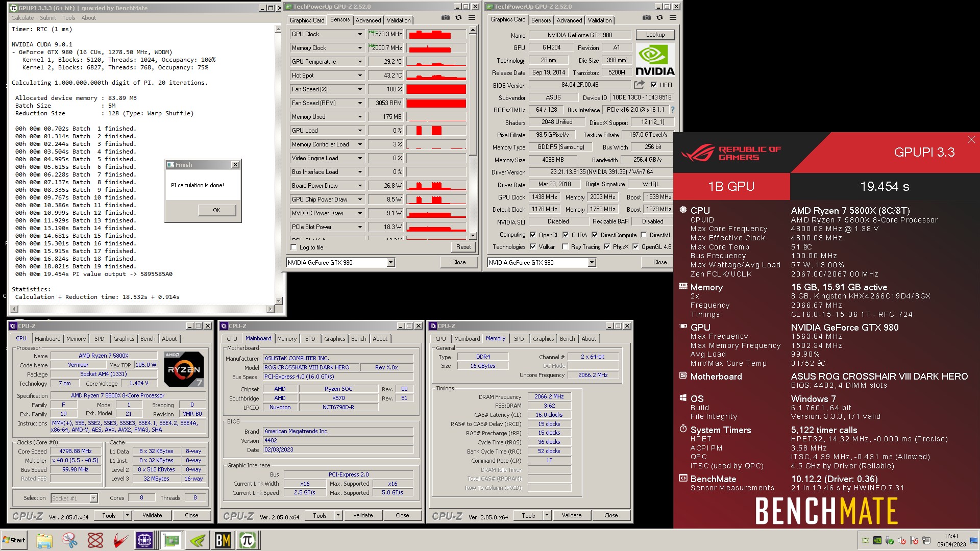Click Reset in GPU-Z Sensors window
980x551 pixels.
click(463, 247)
